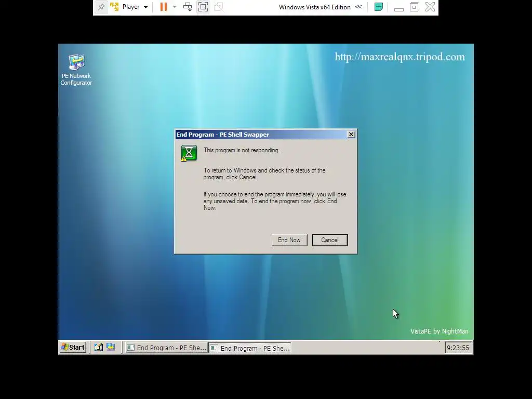The height and width of the screenshot is (399, 532).
Task: Switch to second End Program taskbar button
Action: point(250,348)
